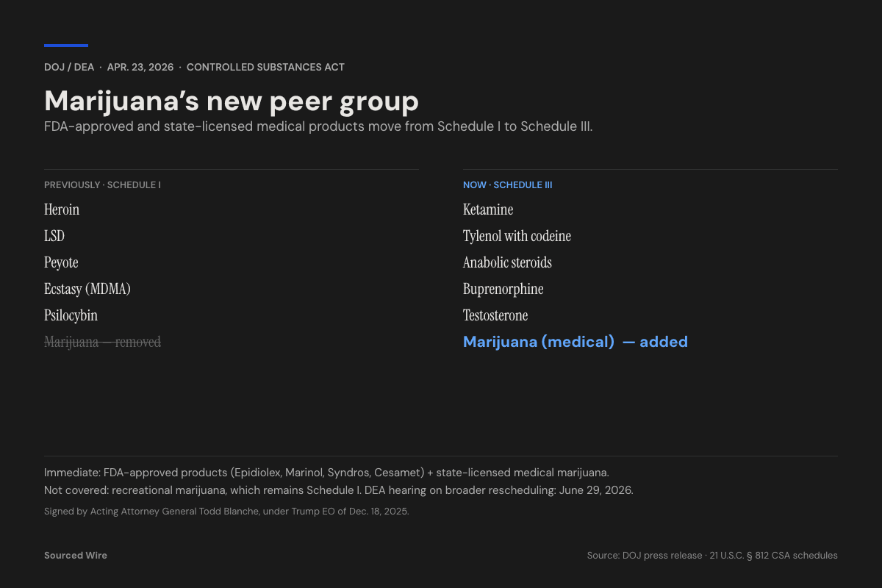Viewport: 882px width, 588px height.
Task: Click the "Tylenol with codeine" entry
Action: 517,236
